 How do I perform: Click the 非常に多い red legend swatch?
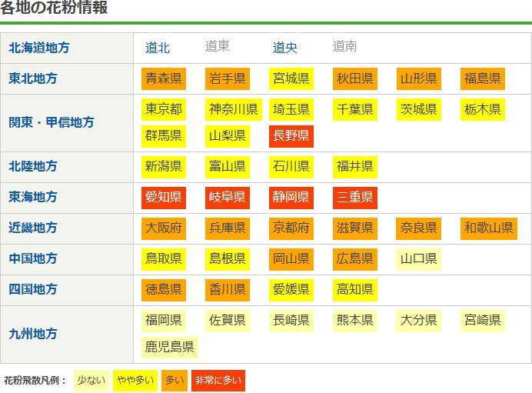pyautogui.click(x=218, y=380)
